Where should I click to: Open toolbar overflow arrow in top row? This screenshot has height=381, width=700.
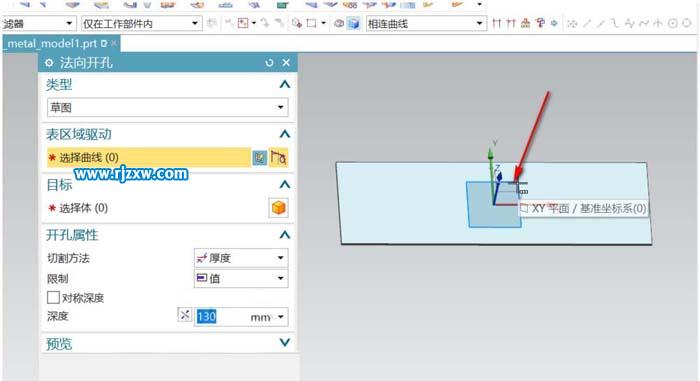click(479, 4)
